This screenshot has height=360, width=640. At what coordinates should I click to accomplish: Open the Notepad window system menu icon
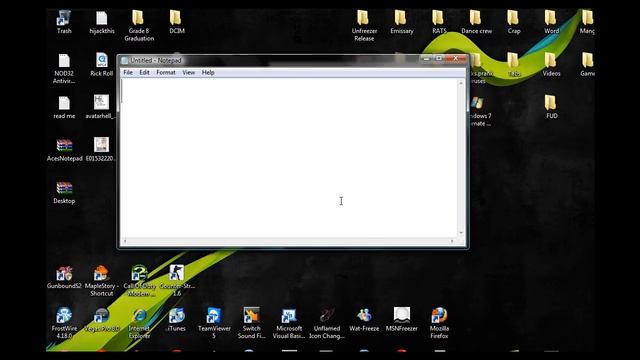[124, 61]
